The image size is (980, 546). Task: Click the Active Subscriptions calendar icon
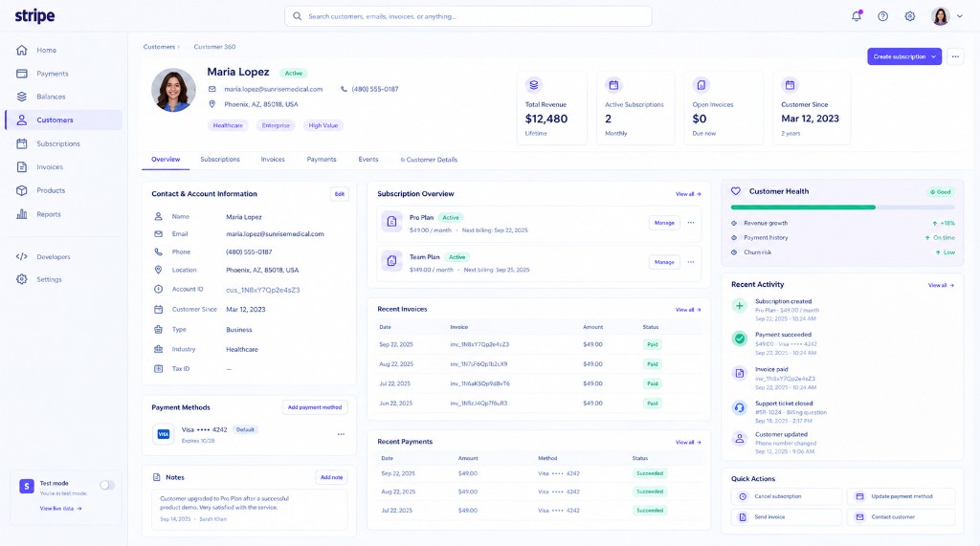coord(613,85)
